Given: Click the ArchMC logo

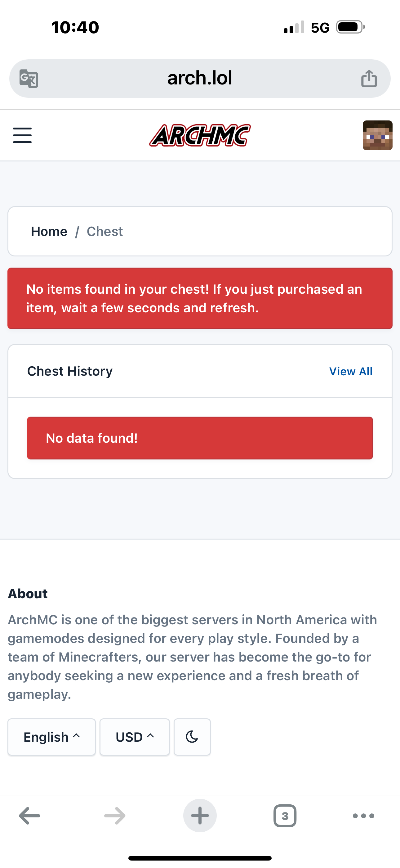Looking at the screenshot, I should (200, 135).
